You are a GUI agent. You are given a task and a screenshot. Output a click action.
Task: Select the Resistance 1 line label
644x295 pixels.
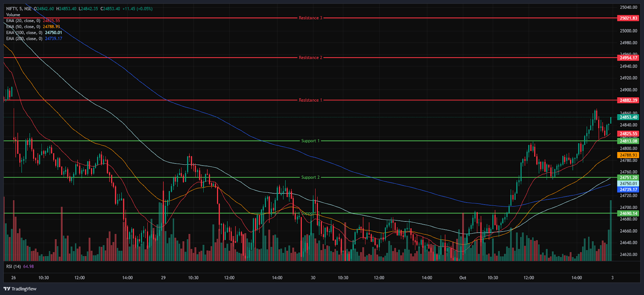(x=310, y=100)
